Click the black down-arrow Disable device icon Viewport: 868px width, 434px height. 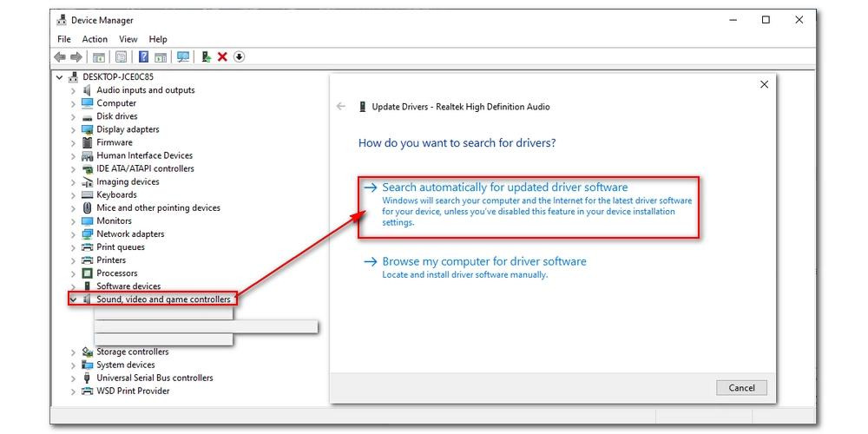point(240,57)
